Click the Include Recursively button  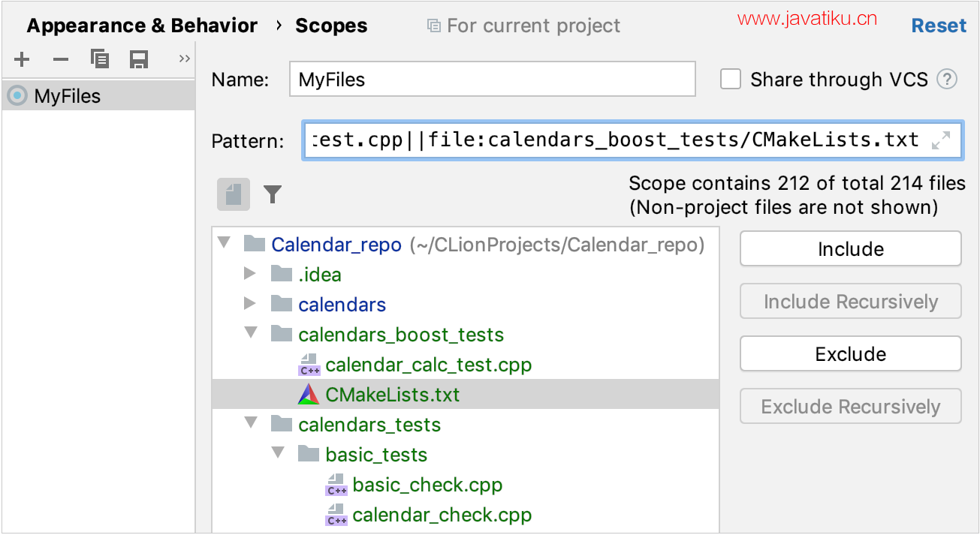coord(850,302)
